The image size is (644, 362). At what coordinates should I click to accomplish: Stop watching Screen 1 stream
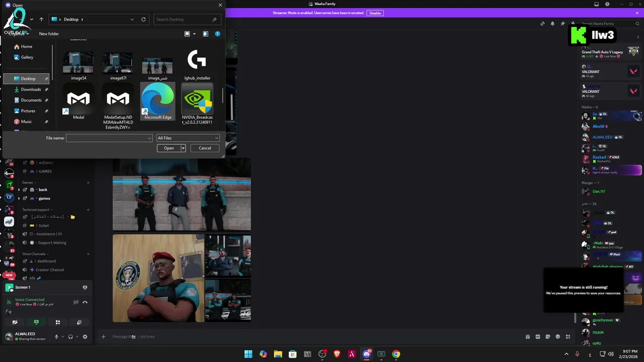[85, 287]
